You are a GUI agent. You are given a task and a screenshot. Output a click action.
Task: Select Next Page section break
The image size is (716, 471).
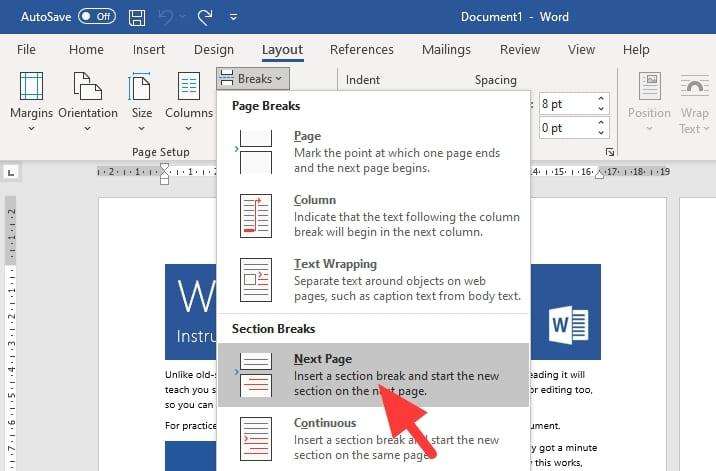click(374, 375)
